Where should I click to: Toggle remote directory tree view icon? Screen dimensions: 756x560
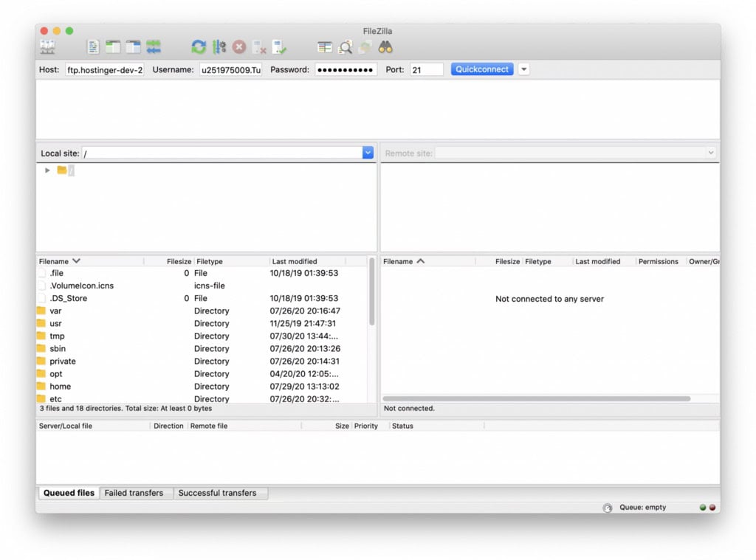[133, 47]
